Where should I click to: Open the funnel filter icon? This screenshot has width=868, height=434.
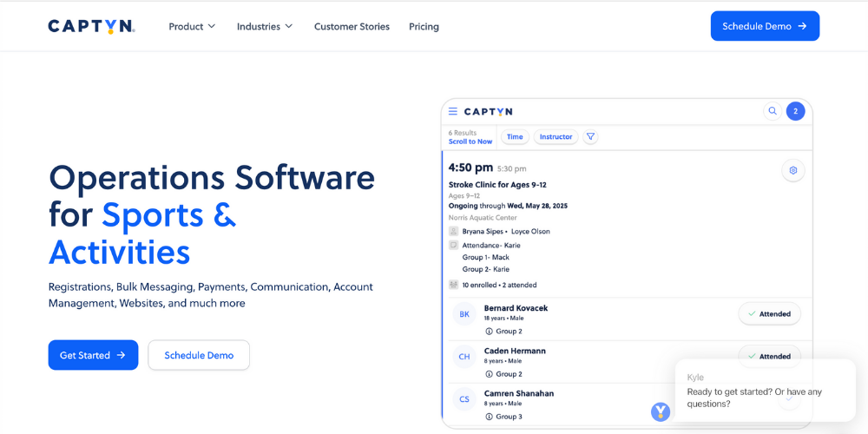pyautogui.click(x=590, y=137)
